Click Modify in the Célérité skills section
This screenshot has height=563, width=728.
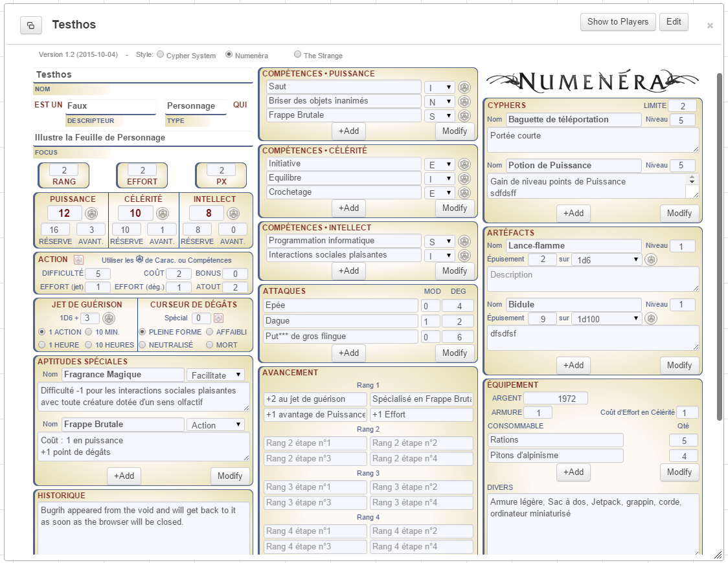tap(455, 208)
